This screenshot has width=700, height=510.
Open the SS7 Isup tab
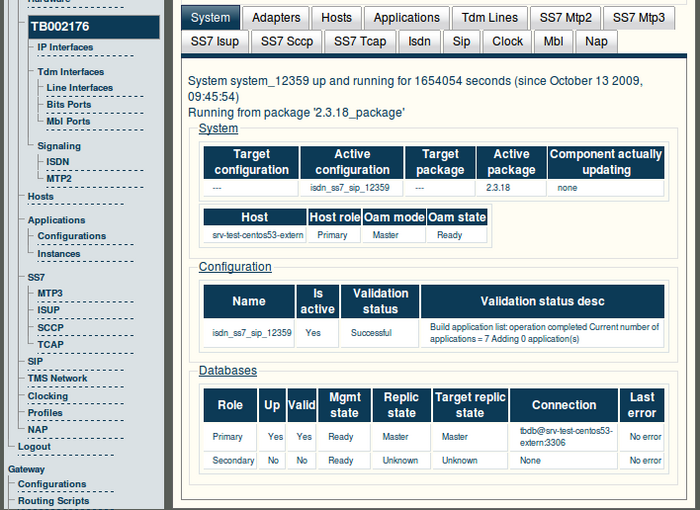point(216,41)
